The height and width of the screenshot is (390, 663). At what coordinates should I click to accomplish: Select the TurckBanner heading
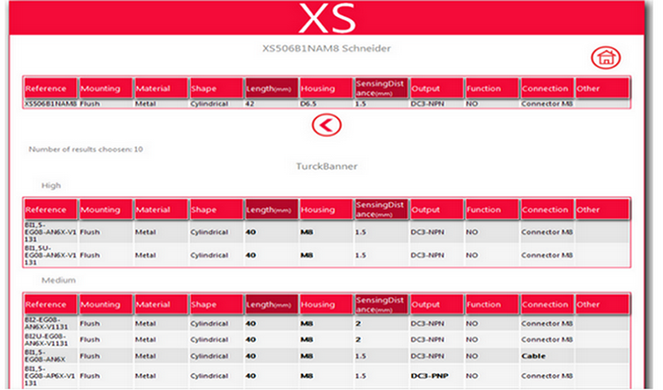click(326, 166)
